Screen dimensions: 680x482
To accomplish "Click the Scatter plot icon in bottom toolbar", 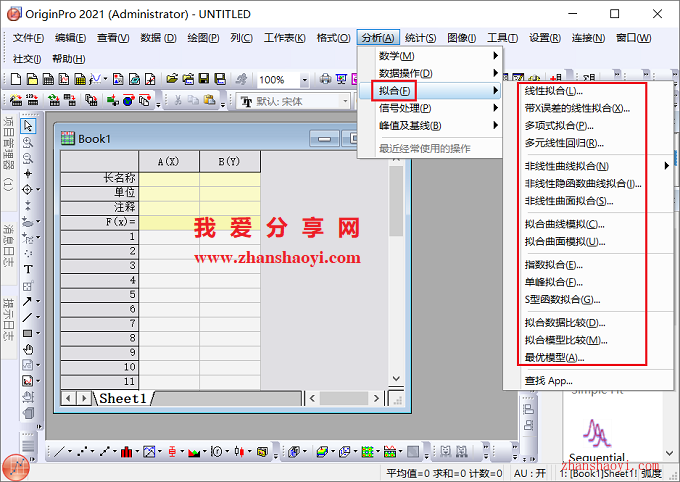I will [x=82, y=452].
